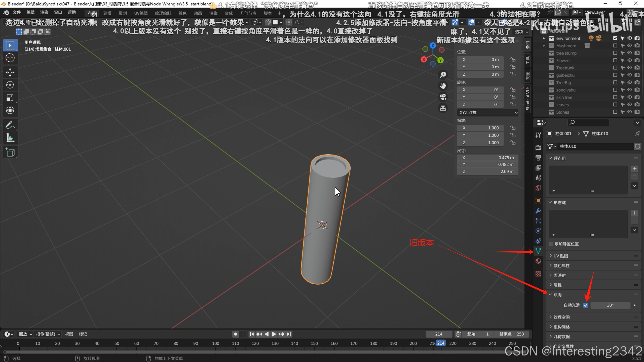Click the auto smooth 30° angle field

610,305
